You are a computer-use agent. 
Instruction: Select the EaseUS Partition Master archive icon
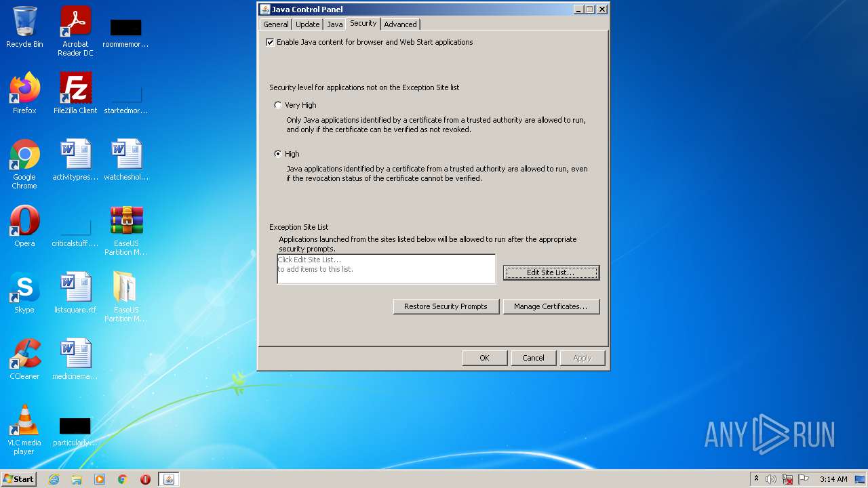126,230
